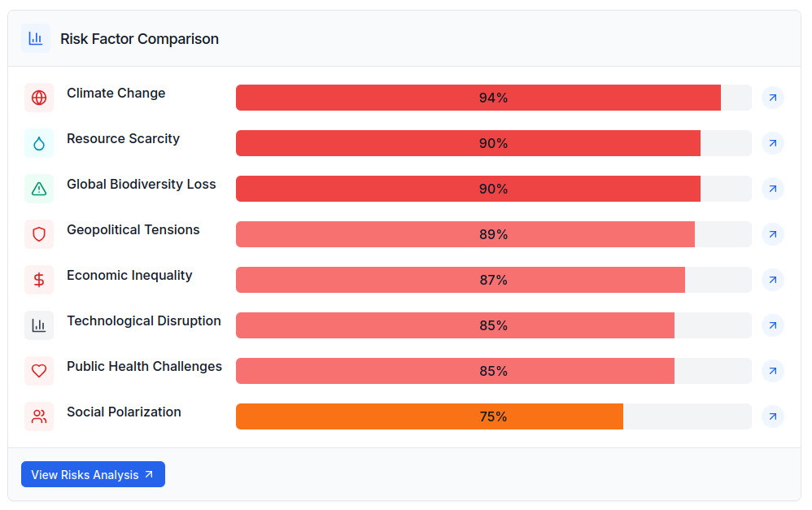Open Social Polarization arrow link
This screenshot has height=510, width=812.
tap(773, 416)
